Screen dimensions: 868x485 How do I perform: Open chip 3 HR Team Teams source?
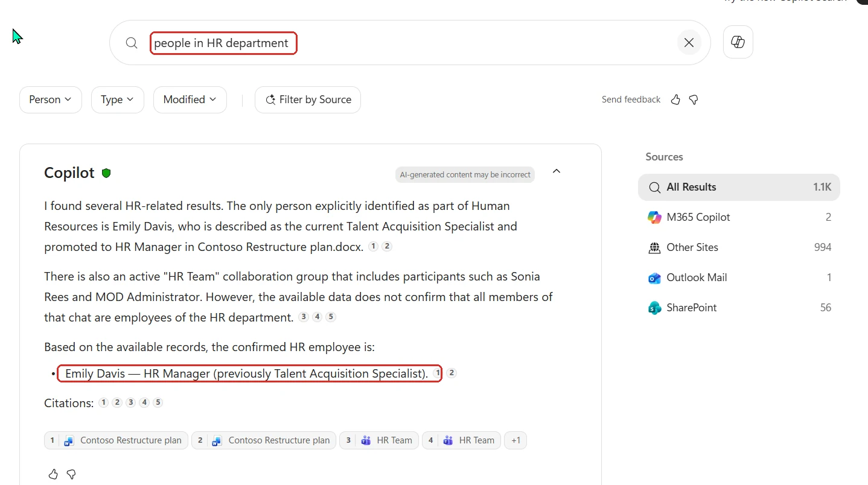[x=379, y=440]
